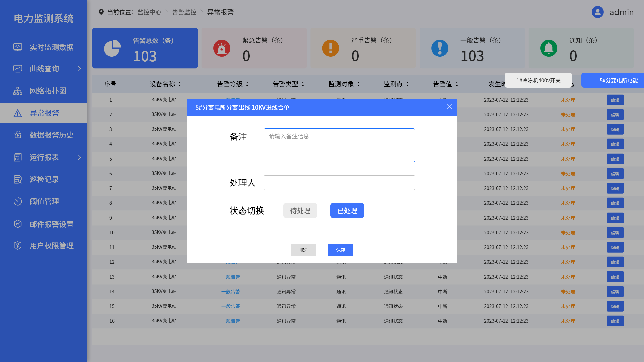Click 编辑 button for row 10

615,233
